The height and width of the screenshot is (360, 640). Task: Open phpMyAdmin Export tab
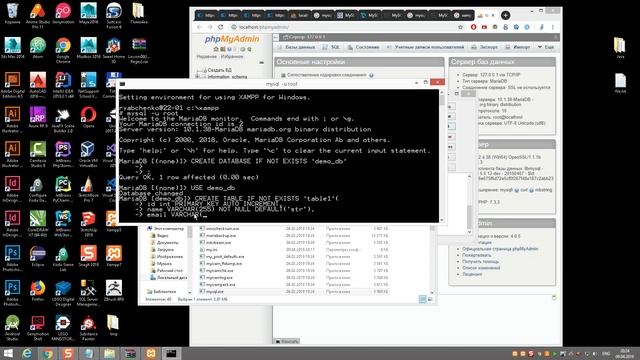[x=484, y=47]
